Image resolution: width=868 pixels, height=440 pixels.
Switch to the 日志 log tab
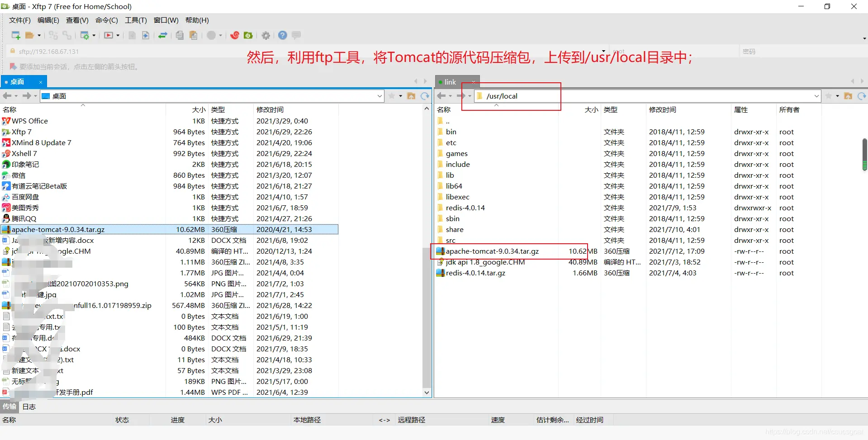click(x=29, y=407)
